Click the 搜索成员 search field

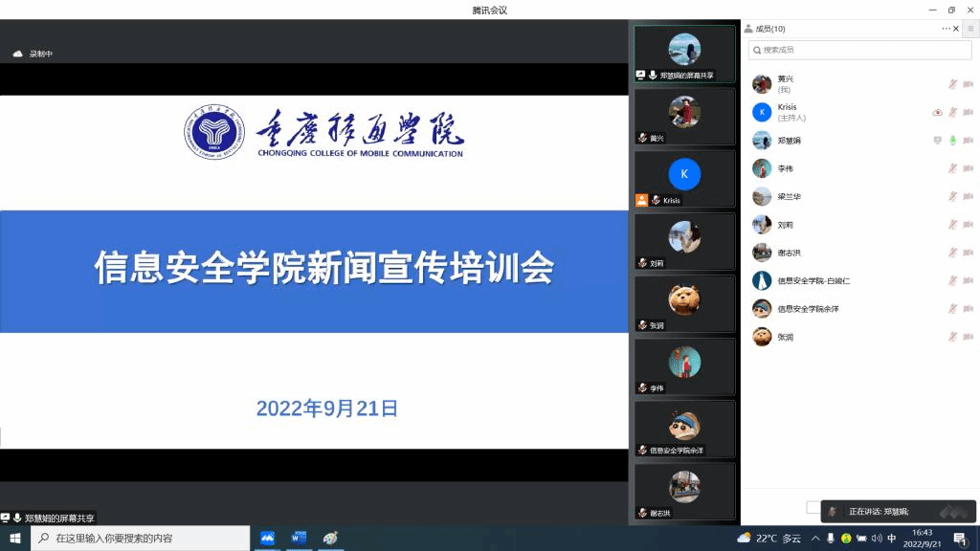click(861, 49)
